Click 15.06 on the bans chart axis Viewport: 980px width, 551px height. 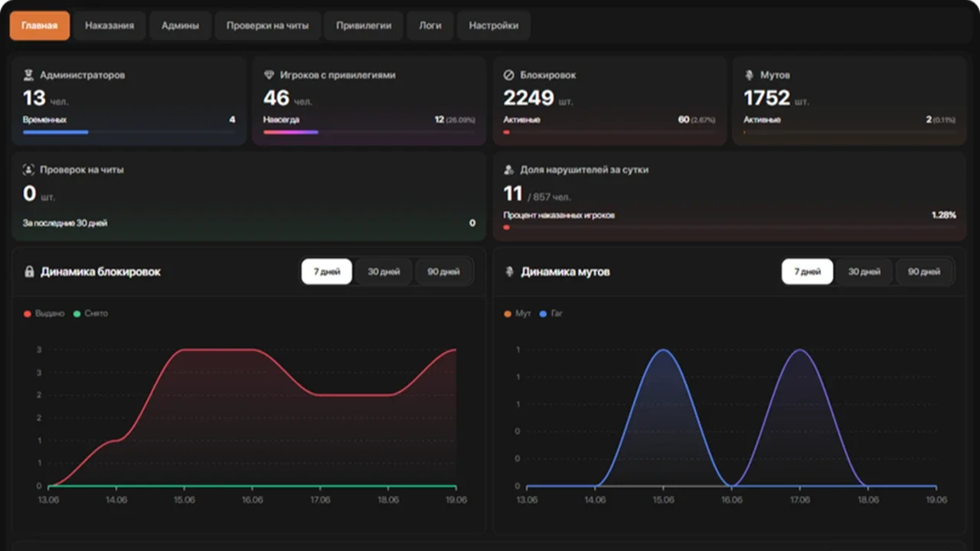(x=184, y=500)
